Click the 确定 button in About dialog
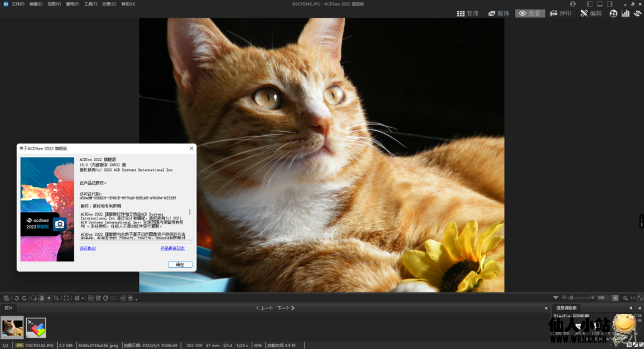The height and width of the screenshot is (349, 644). (x=180, y=264)
